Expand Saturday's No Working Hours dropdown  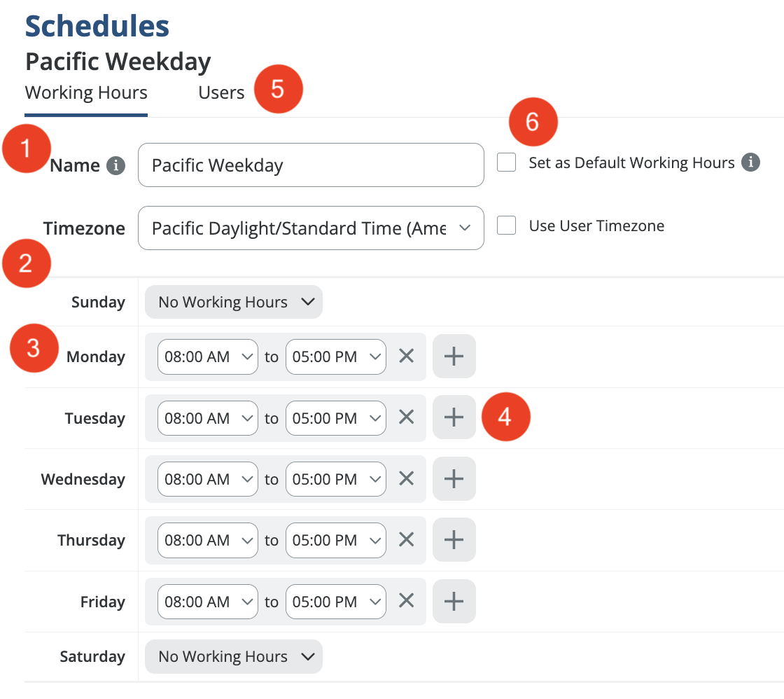(234, 656)
